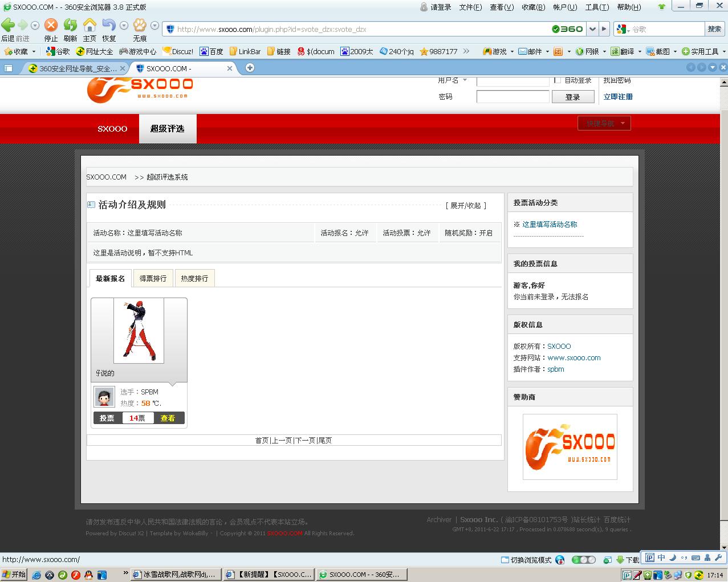This screenshot has width=728, height=582.
Task: Toggle the 自动登录 checkbox
Action: [x=558, y=80]
